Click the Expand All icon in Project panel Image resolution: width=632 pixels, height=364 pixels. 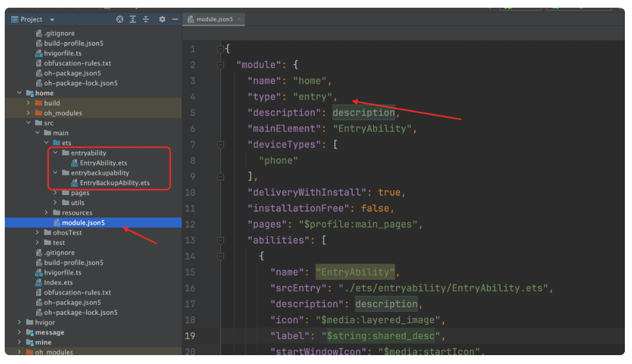(133, 20)
